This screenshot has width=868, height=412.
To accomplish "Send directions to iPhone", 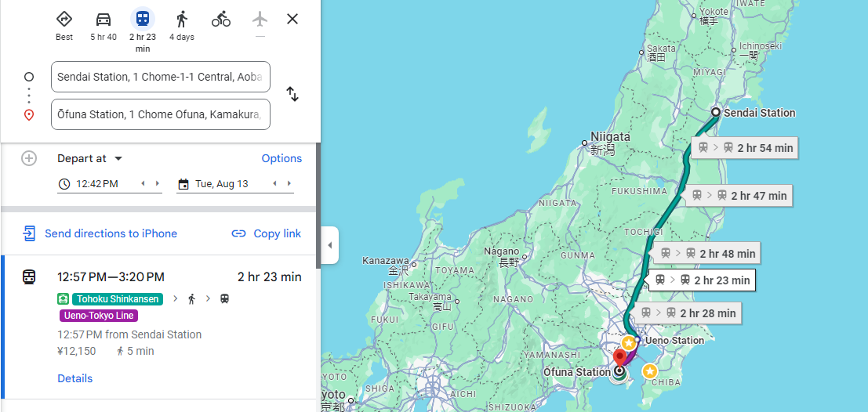I will point(100,234).
